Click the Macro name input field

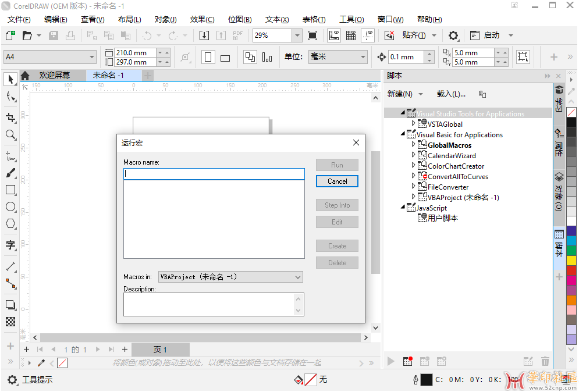pyautogui.click(x=214, y=174)
